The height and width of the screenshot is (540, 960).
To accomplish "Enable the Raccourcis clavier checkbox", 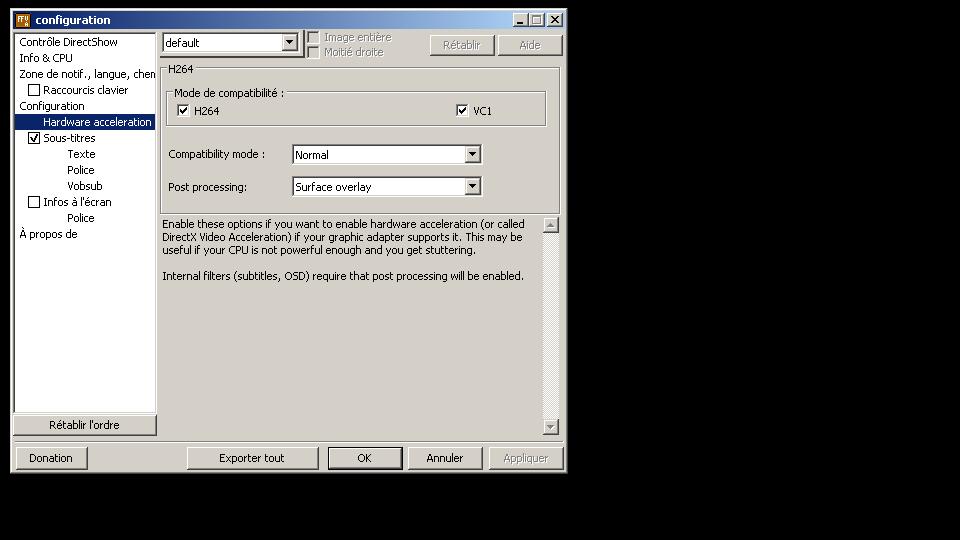I will point(34,91).
